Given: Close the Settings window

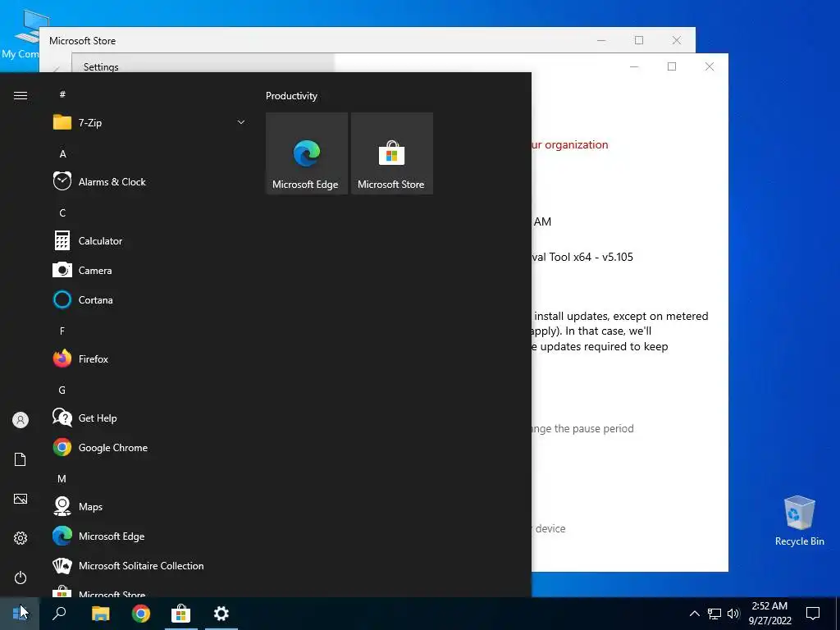Looking at the screenshot, I should pos(710,66).
